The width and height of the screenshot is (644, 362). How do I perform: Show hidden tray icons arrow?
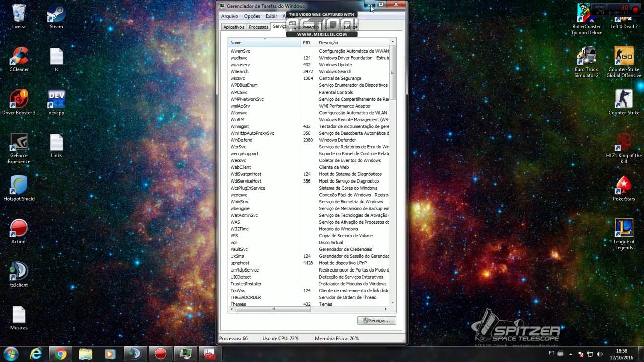click(572, 354)
